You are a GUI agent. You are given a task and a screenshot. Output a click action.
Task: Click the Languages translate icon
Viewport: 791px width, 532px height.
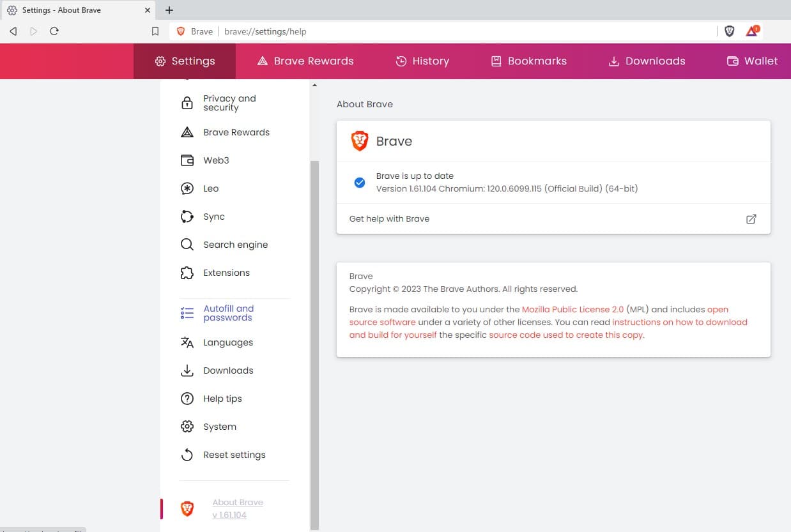pyautogui.click(x=187, y=342)
